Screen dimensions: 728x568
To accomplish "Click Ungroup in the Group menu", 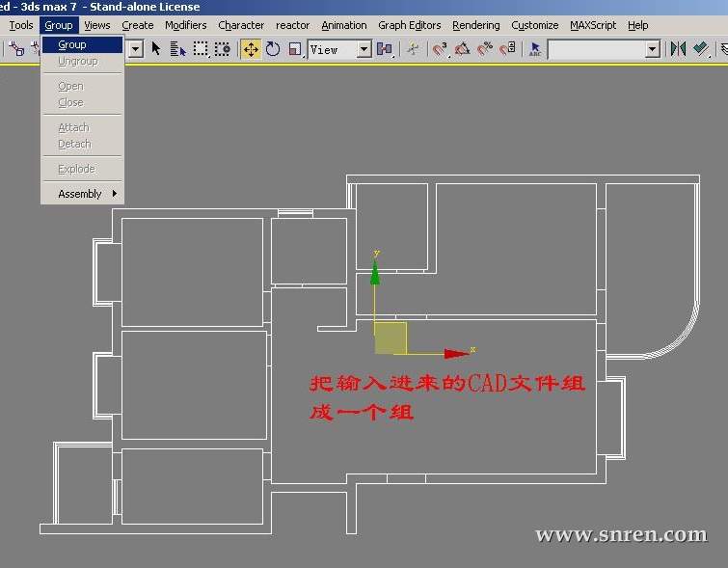I will [x=83, y=62].
